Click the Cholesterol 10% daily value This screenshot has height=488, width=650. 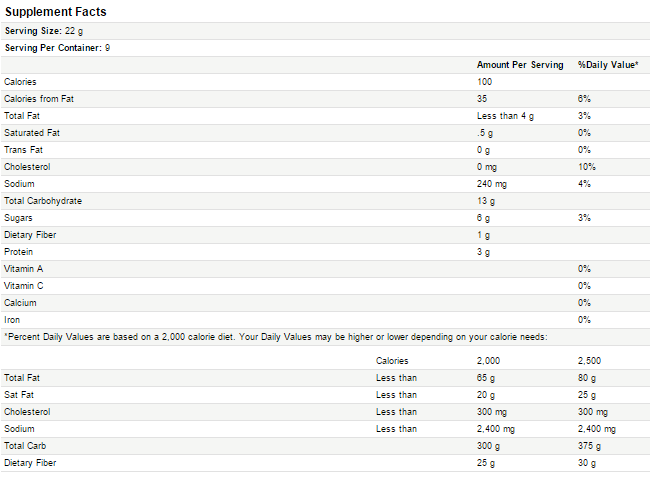(587, 167)
